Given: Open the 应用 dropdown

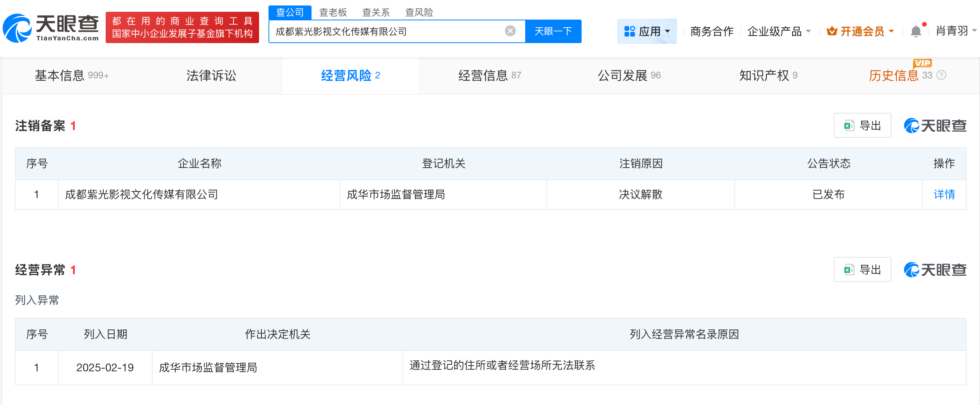Looking at the screenshot, I should coord(648,31).
